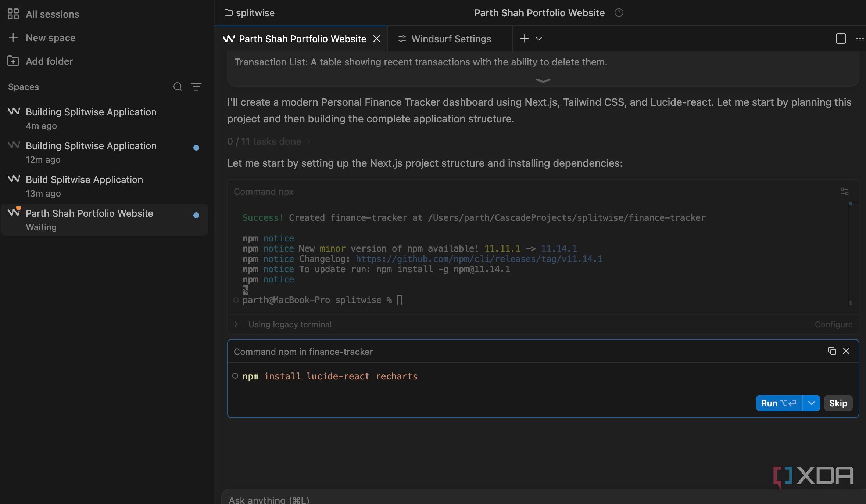
Task: Click the Command npx header text
Action: click(x=264, y=191)
